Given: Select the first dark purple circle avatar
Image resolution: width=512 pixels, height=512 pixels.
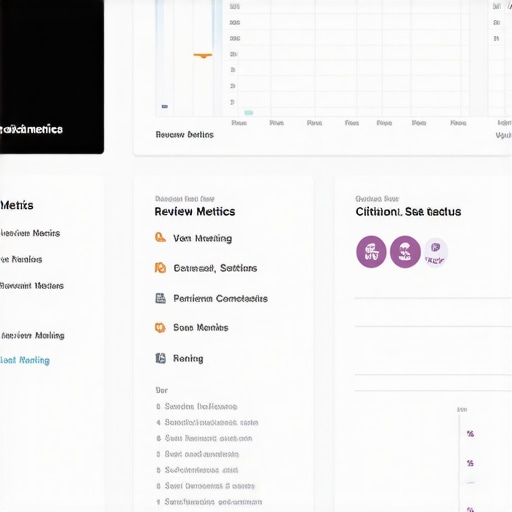Looking at the screenshot, I should coord(371,252).
